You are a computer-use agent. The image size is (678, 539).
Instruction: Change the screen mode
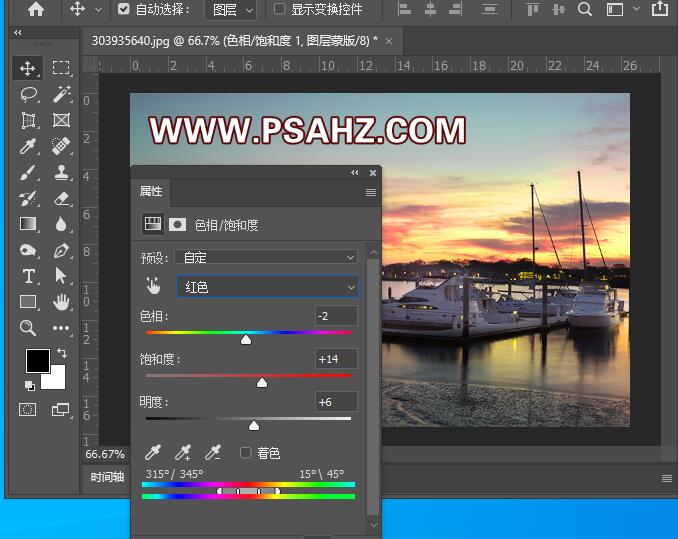(60, 409)
